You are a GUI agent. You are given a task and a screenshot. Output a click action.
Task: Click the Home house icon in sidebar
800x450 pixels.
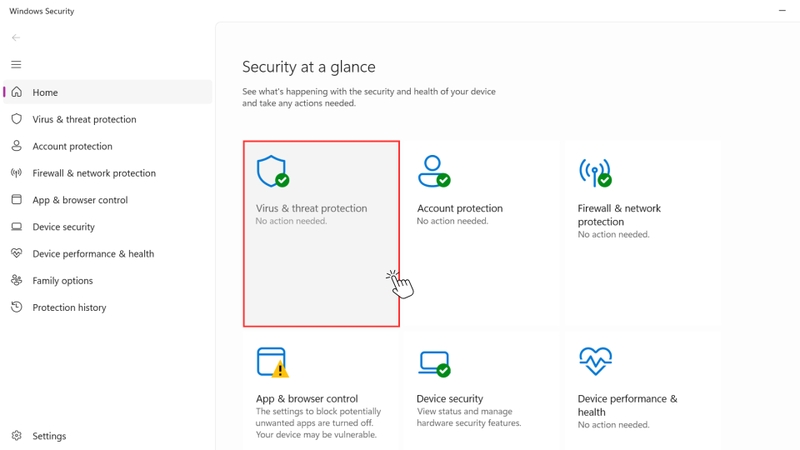pyautogui.click(x=17, y=92)
